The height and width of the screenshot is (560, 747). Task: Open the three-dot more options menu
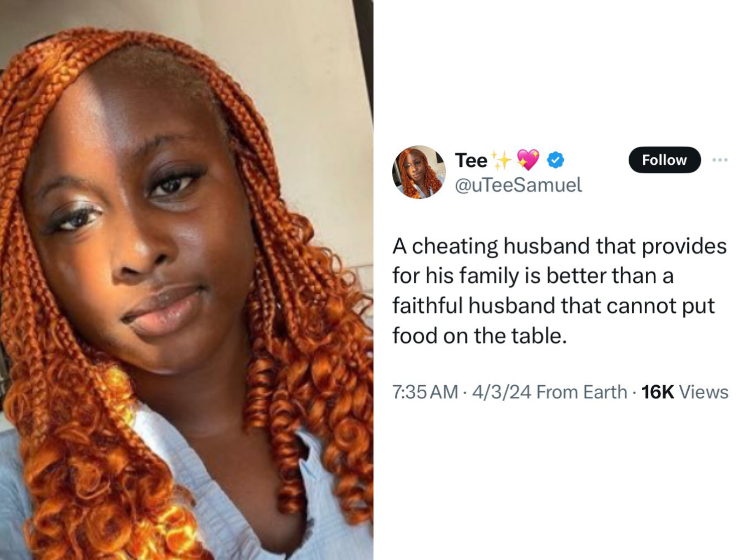coord(720,160)
